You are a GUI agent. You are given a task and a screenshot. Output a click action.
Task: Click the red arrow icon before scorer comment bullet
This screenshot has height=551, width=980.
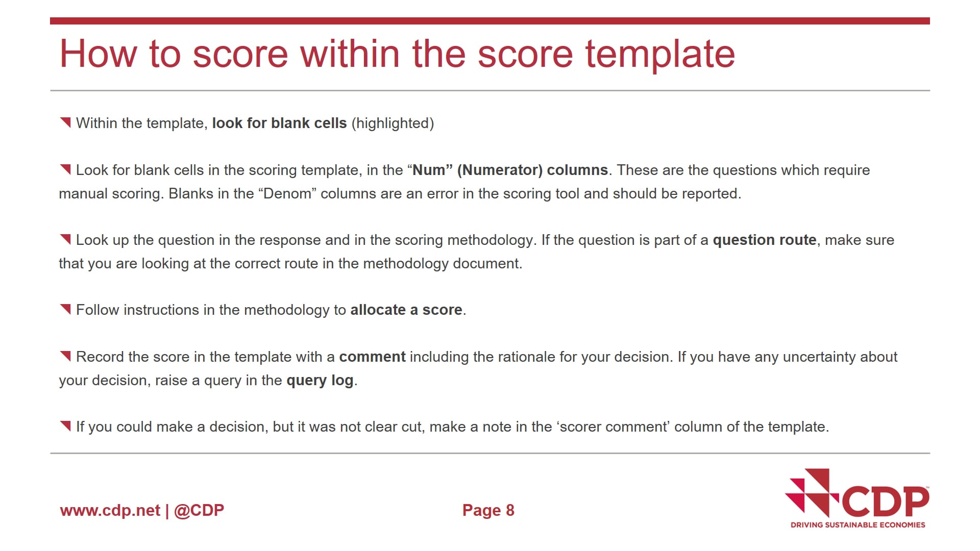pyautogui.click(x=65, y=425)
